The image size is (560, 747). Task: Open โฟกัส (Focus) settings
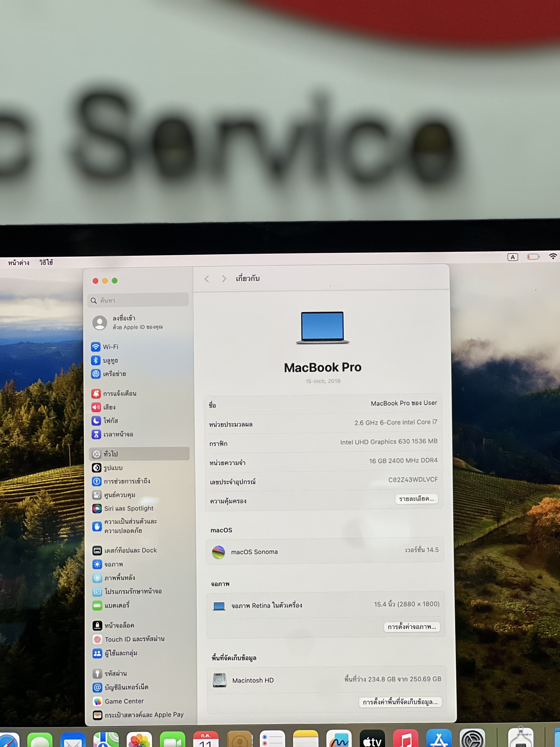pyautogui.click(x=110, y=420)
